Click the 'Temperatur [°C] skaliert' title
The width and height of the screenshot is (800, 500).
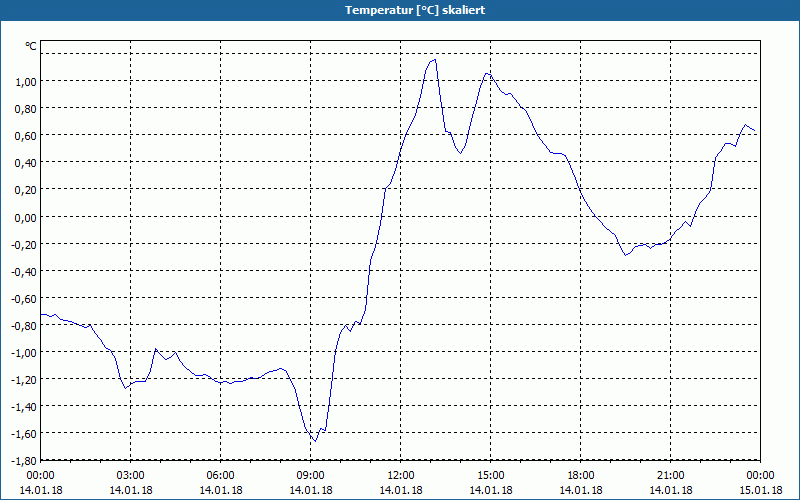click(415, 10)
